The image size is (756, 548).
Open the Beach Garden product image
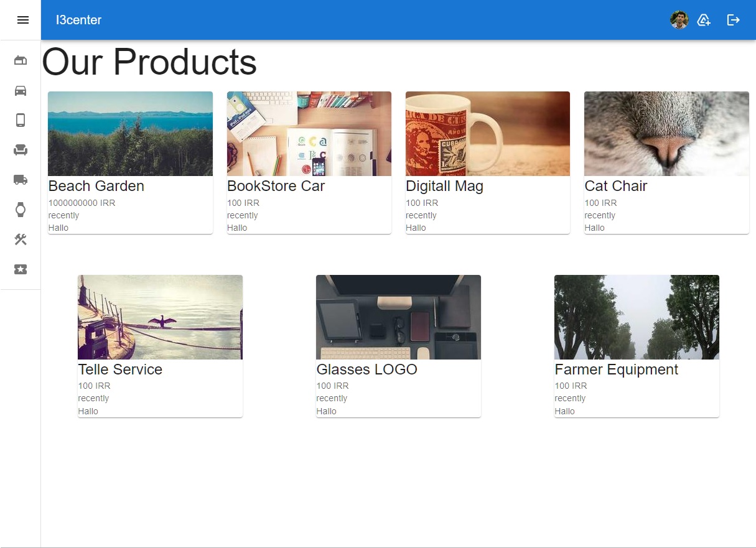130,134
